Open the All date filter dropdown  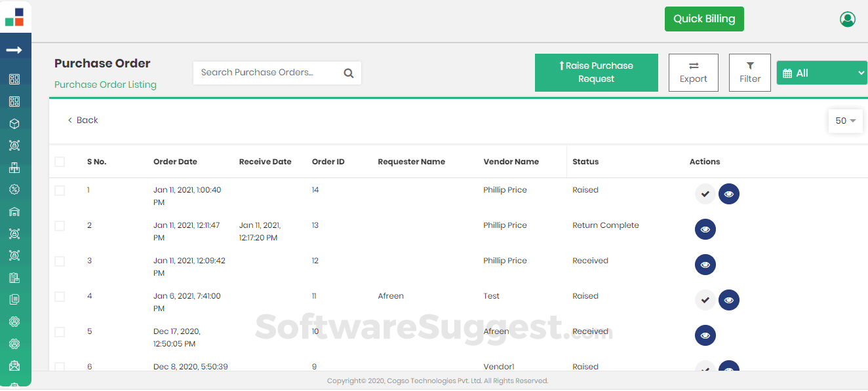821,73
